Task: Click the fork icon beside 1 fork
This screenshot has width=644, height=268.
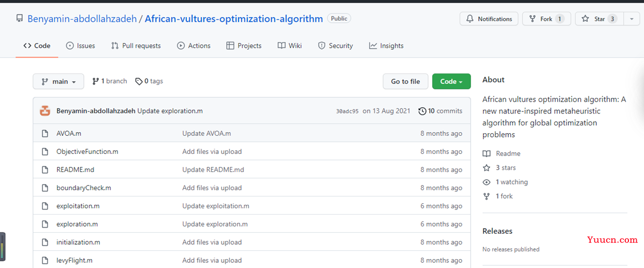Action: tap(487, 196)
